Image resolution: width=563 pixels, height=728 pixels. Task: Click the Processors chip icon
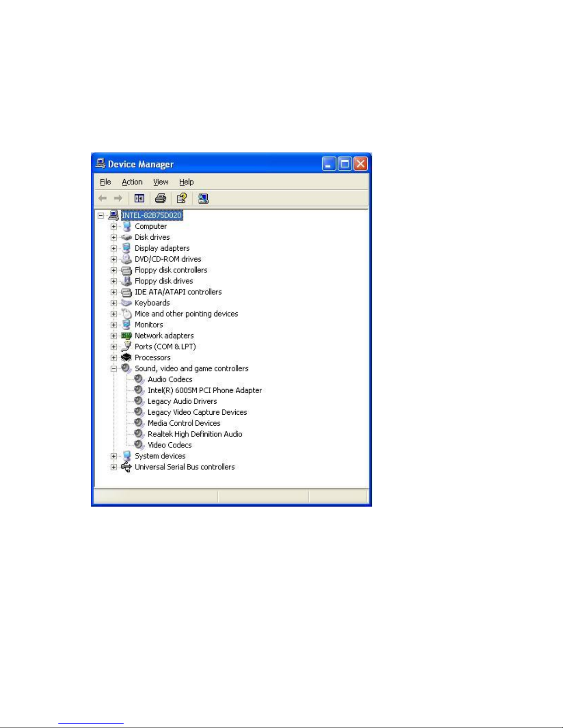click(126, 357)
